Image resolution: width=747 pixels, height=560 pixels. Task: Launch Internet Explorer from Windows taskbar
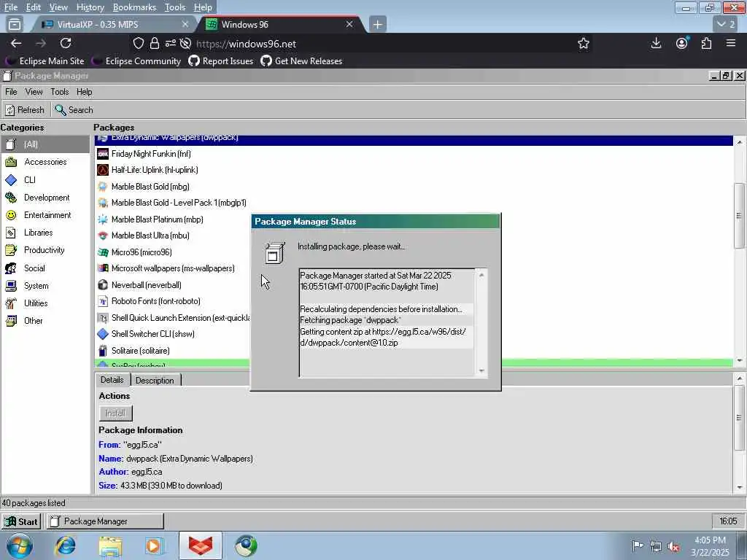click(x=65, y=545)
